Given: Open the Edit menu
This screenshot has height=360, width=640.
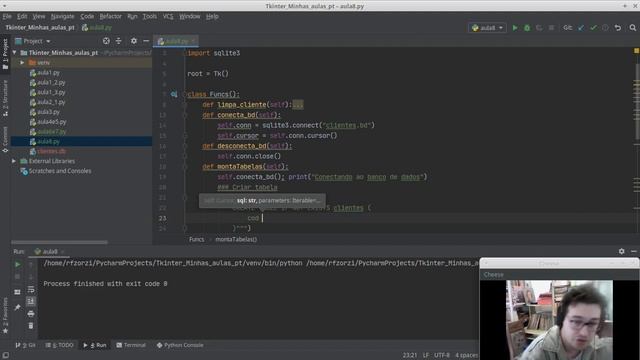Looking at the screenshot, I should 22,16.
